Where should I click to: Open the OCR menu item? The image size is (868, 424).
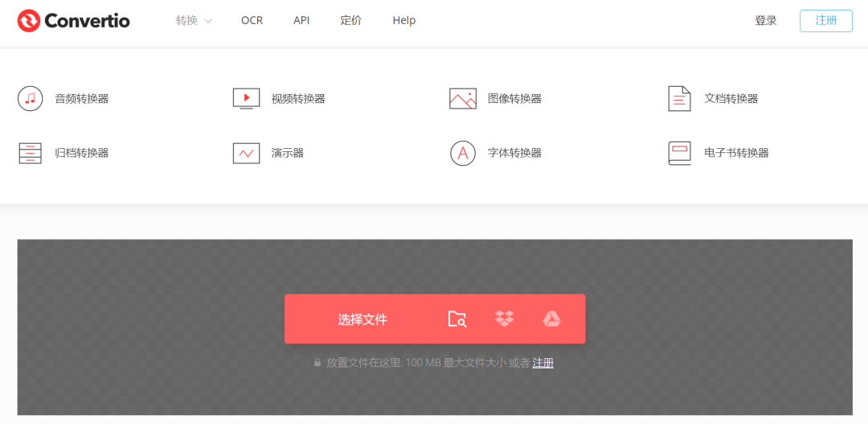tap(252, 21)
